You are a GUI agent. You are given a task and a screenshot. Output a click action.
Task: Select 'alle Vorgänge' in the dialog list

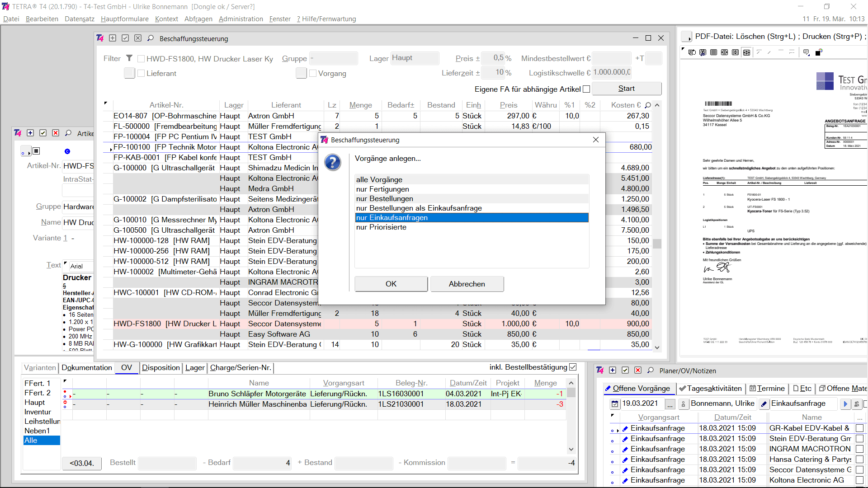pyautogui.click(x=472, y=180)
